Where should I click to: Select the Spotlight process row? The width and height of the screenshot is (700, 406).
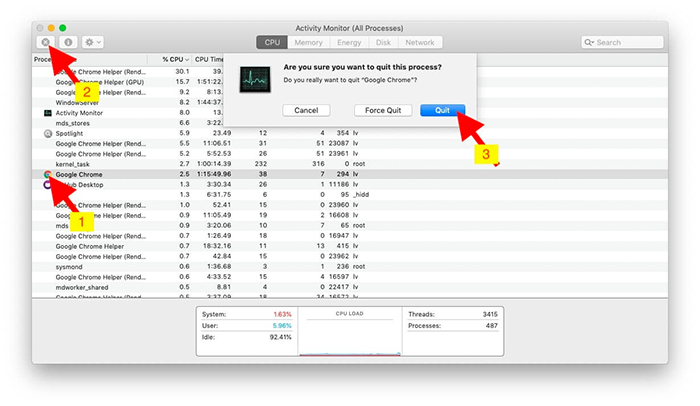[350, 134]
